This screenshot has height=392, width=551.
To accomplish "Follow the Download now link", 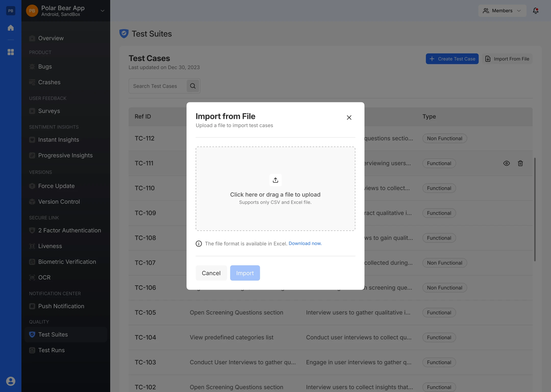I will click(305, 243).
